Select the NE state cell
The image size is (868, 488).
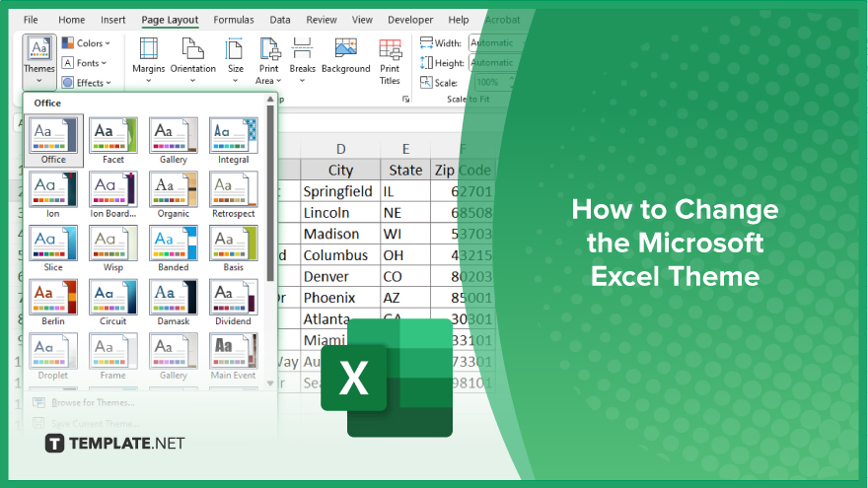pyautogui.click(x=405, y=213)
